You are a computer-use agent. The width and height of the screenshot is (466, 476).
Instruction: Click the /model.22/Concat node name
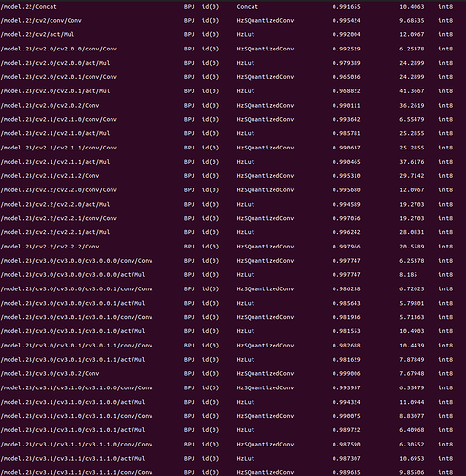pyautogui.click(x=29, y=7)
